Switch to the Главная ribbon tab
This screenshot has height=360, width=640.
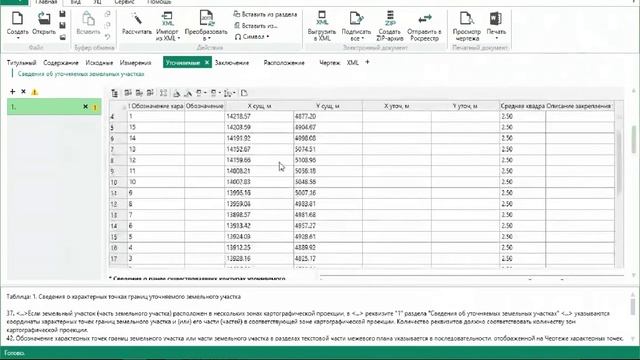click(x=46, y=2)
